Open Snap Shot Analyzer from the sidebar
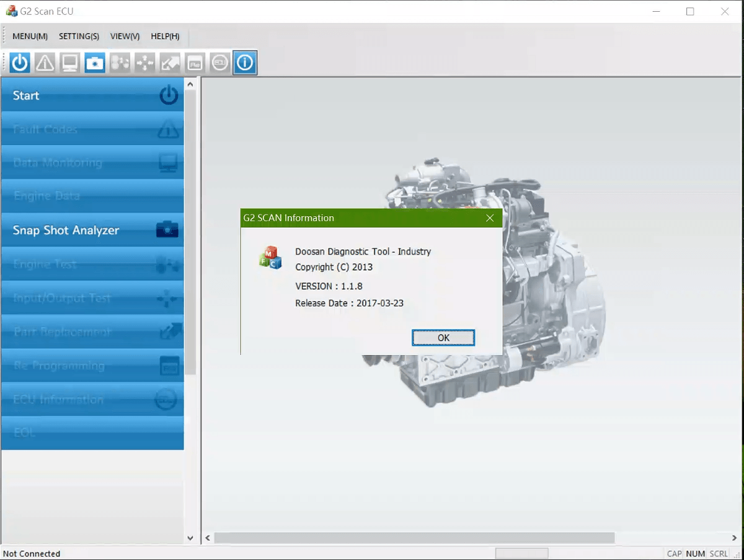The width and height of the screenshot is (744, 560). pos(92,230)
